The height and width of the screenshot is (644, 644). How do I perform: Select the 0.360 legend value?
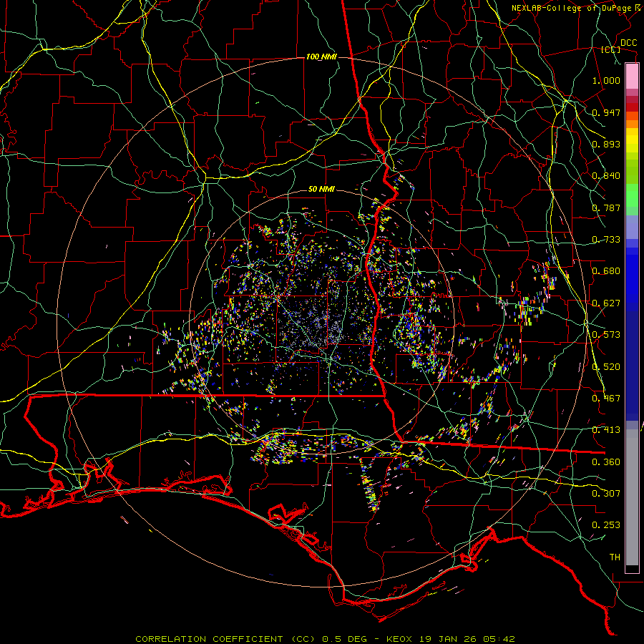pyautogui.click(x=606, y=462)
